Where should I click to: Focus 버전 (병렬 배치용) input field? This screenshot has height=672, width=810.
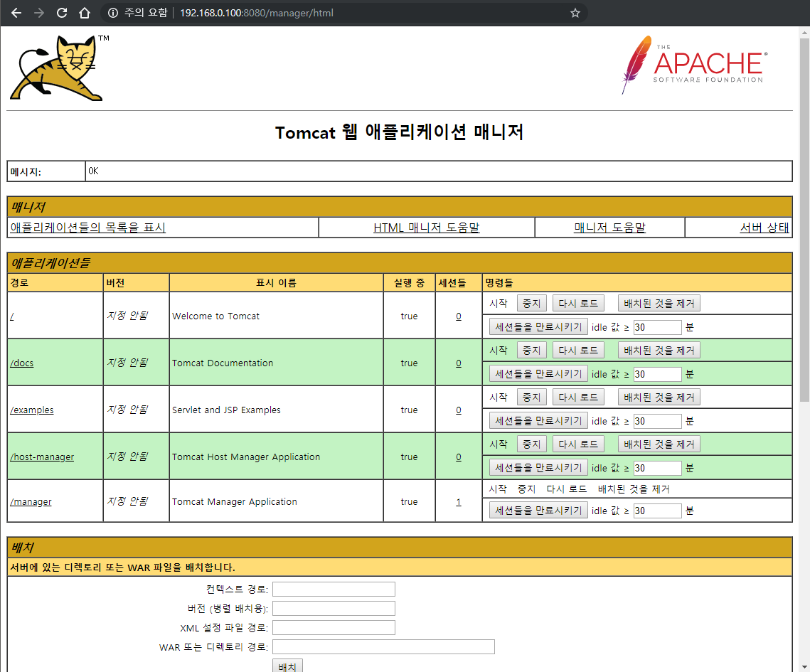point(334,609)
